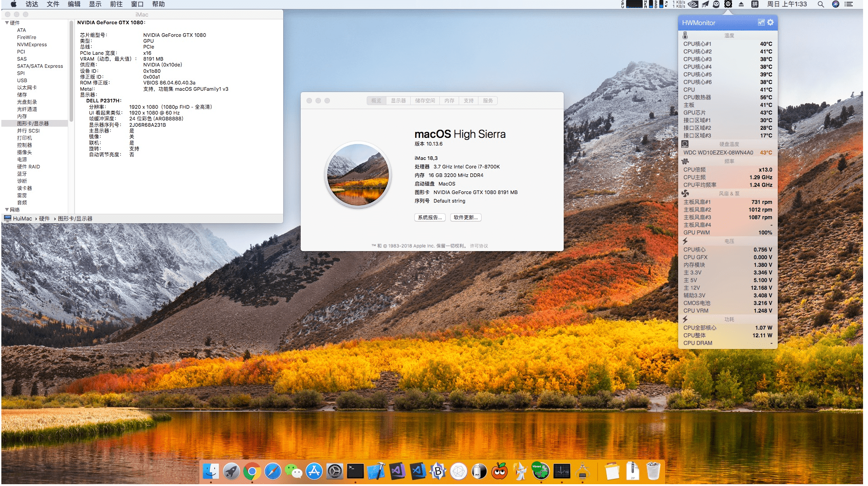Open the 前往 menu
Viewport: 868px width, 486px height.
(116, 4)
